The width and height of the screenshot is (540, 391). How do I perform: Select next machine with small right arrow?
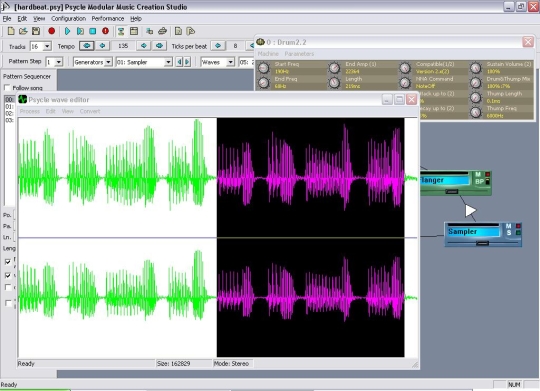pos(187,62)
